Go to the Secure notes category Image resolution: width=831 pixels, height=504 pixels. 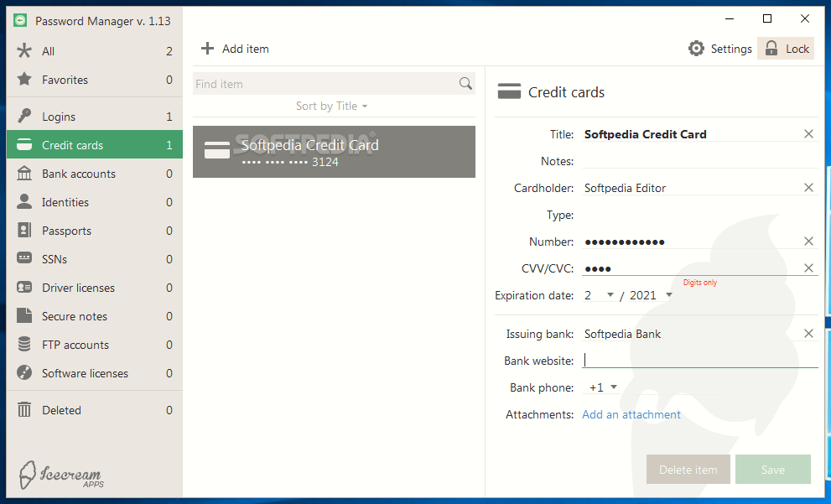click(94, 316)
